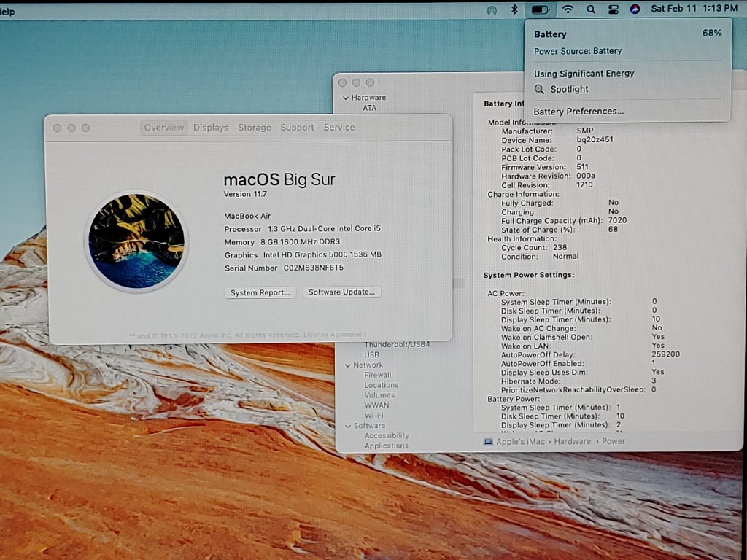
Task: Open Spotlight search magnifier in menu bar
Action: point(591,9)
